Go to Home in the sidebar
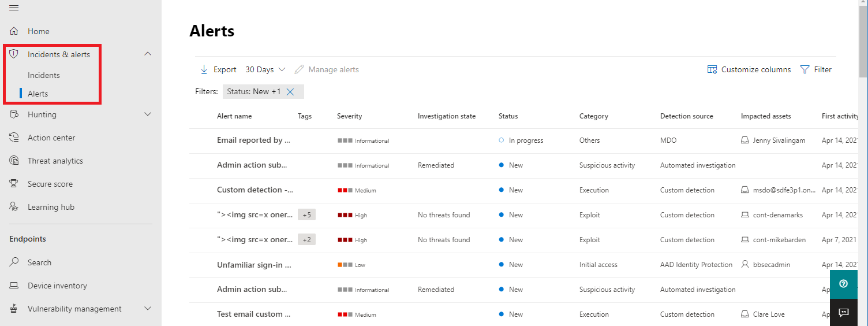868x326 pixels. pos(39,31)
